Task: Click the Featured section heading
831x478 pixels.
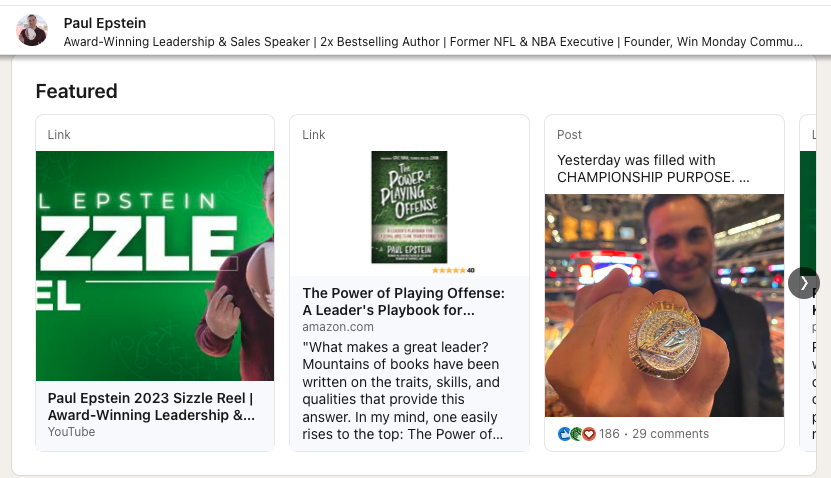Action: pyautogui.click(x=76, y=91)
